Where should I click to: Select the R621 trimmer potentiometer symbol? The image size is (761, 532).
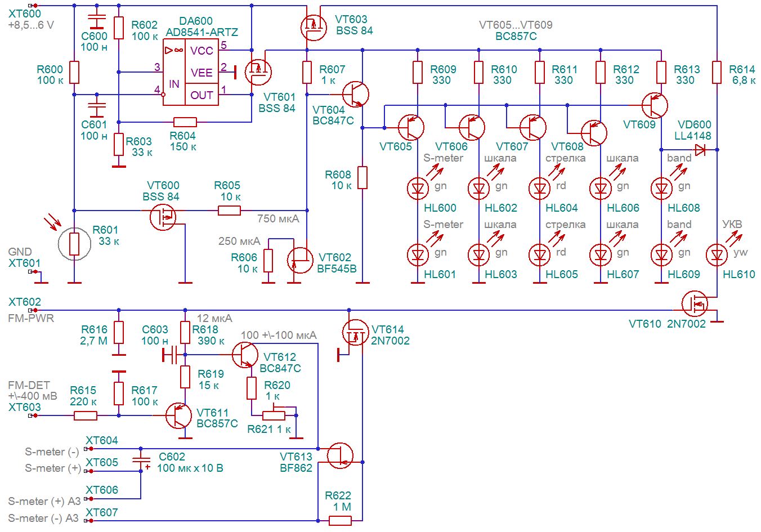(274, 415)
